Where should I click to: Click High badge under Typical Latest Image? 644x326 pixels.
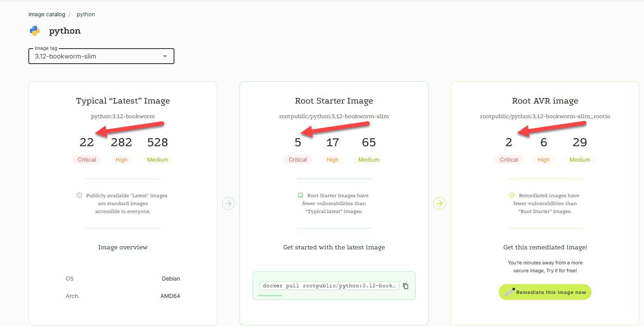122,160
